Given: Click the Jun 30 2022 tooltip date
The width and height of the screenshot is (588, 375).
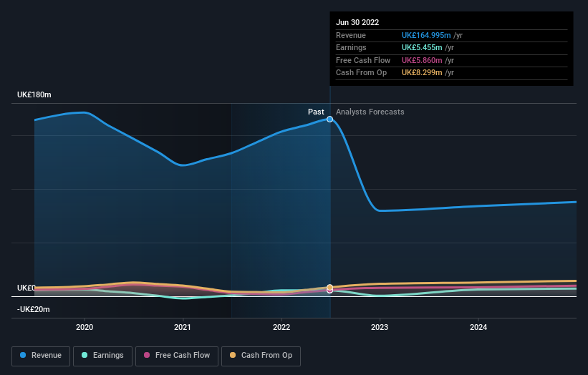Looking at the screenshot, I should [x=357, y=22].
